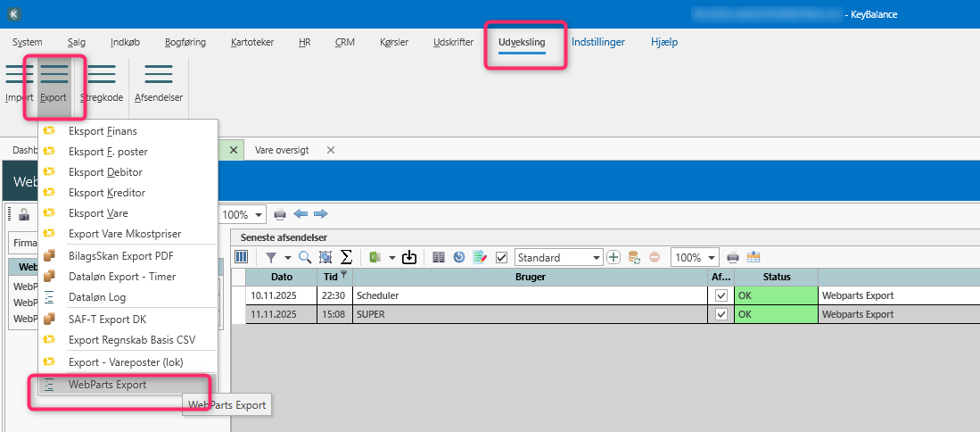Click the Stregkode ribbon button
Screen dimensions: 980x432
click(102, 82)
